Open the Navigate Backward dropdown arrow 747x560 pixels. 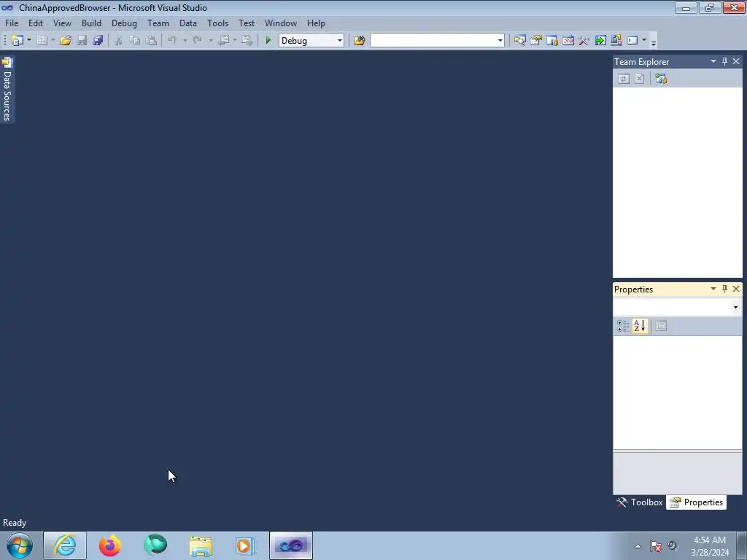coord(235,41)
